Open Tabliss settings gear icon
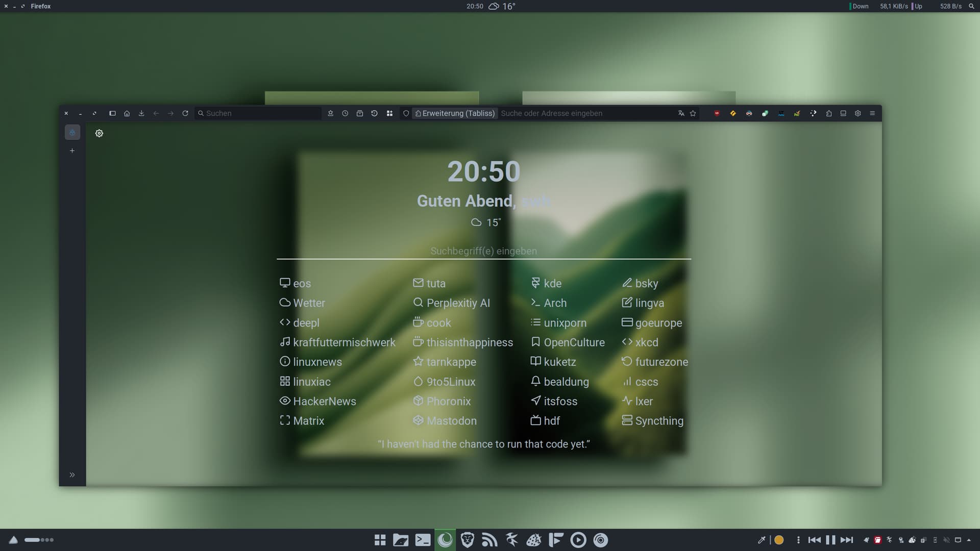The image size is (980, 551). point(99,133)
